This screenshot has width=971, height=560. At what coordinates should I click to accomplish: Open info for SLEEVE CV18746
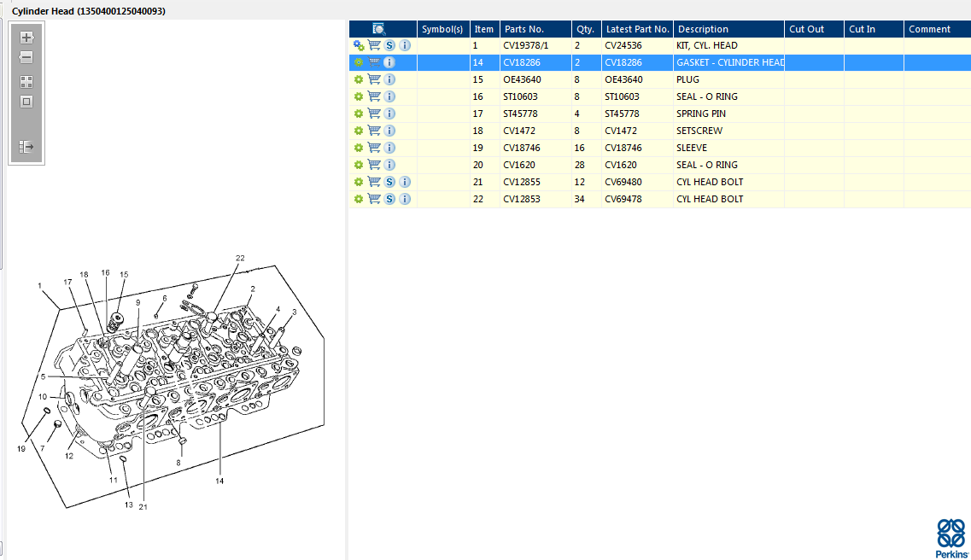point(389,148)
